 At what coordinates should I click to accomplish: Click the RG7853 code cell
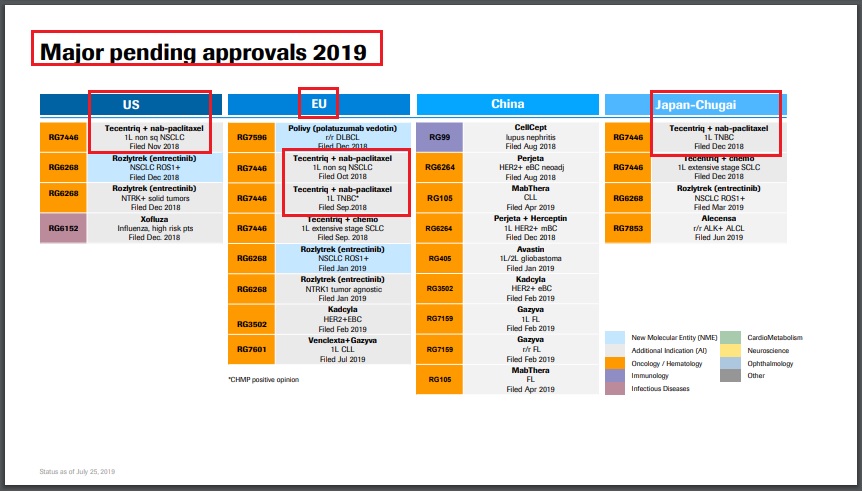(628, 228)
